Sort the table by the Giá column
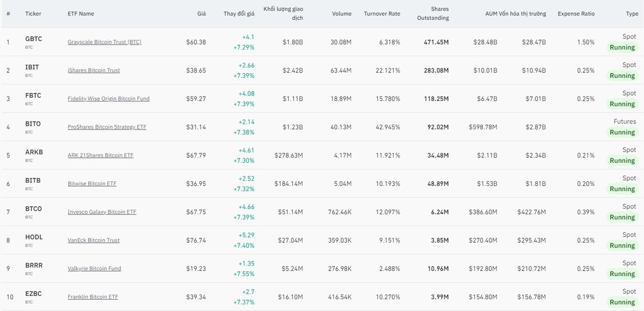644x311 pixels. 201,13
